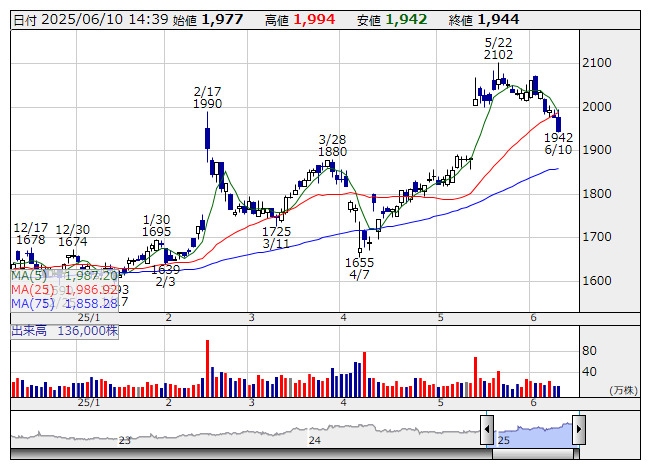Click the 安値 1,942 low price
The image size is (653, 470).
392,20
